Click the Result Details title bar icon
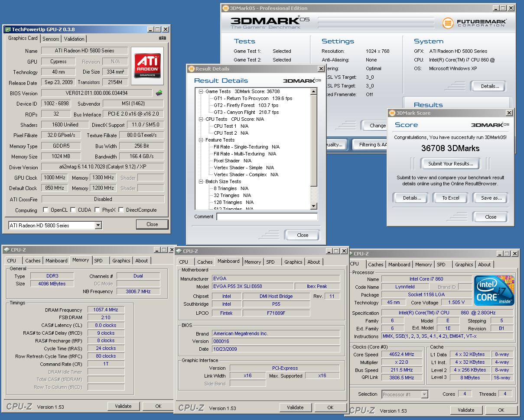524x420 pixels. (x=192, y=69)
